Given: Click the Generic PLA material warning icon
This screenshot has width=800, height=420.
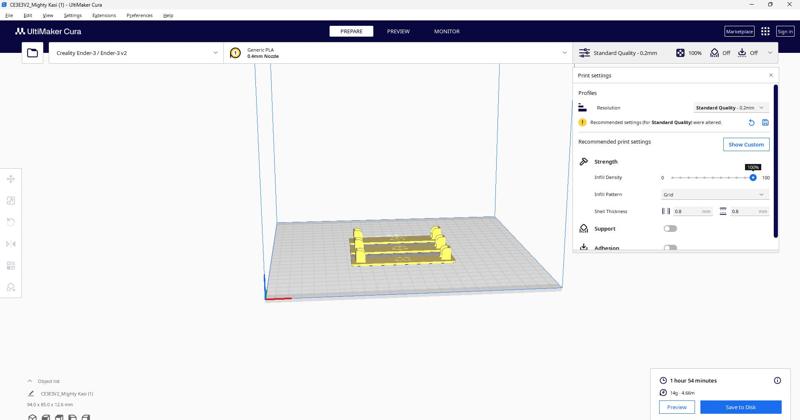Looking at the screenshot, I should point(235,53).
